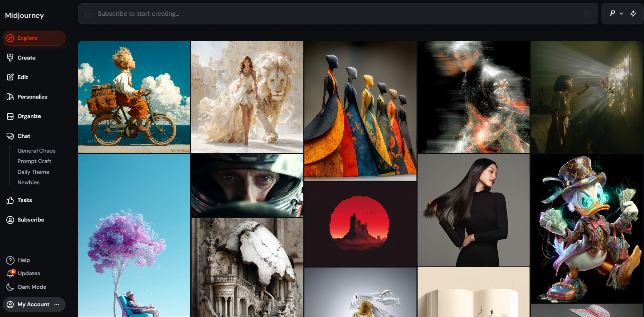The width and height of the screenshot is (644, 317).
Task: Select the Daily Theme chat room
Action: point(33,172)
